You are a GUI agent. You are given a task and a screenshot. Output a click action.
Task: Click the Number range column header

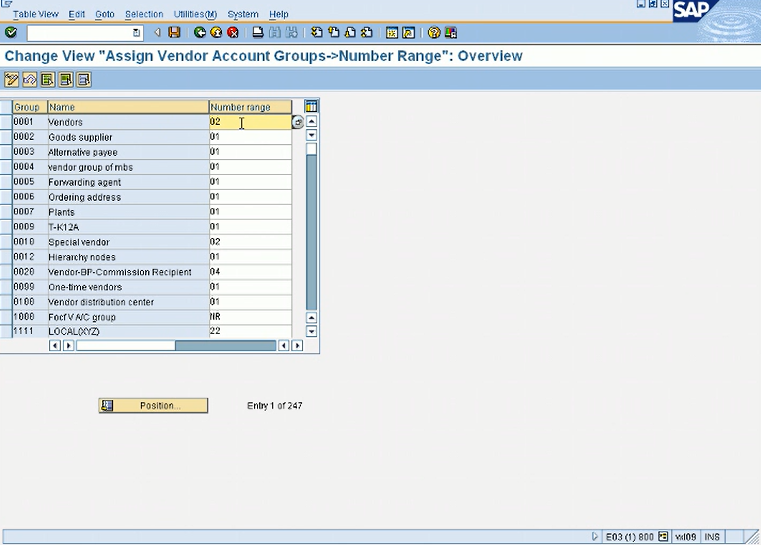click(x=250, y=107)
